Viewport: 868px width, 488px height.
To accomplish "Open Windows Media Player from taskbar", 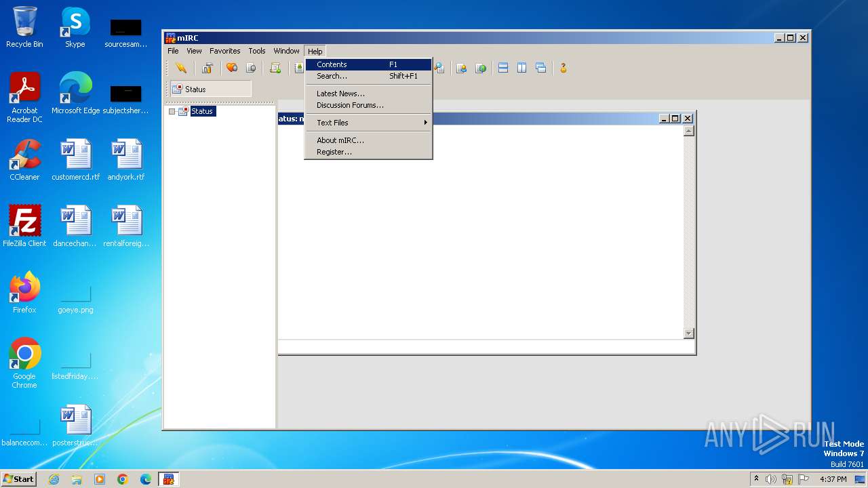I will (x=100, y=479).
